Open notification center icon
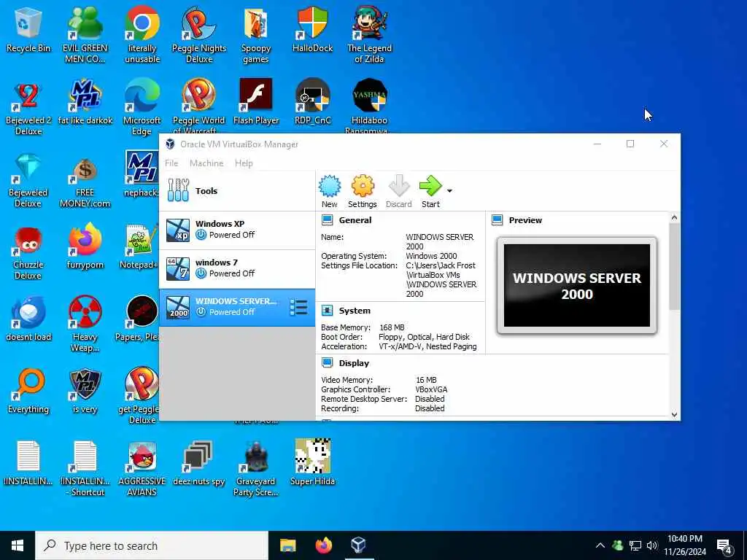Screen dimensions: 747x560 (x=724, y=545)
